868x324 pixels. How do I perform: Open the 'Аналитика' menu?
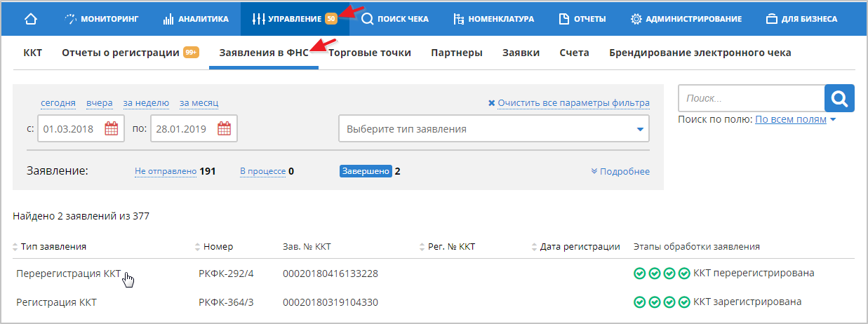[x=196, y=19]
